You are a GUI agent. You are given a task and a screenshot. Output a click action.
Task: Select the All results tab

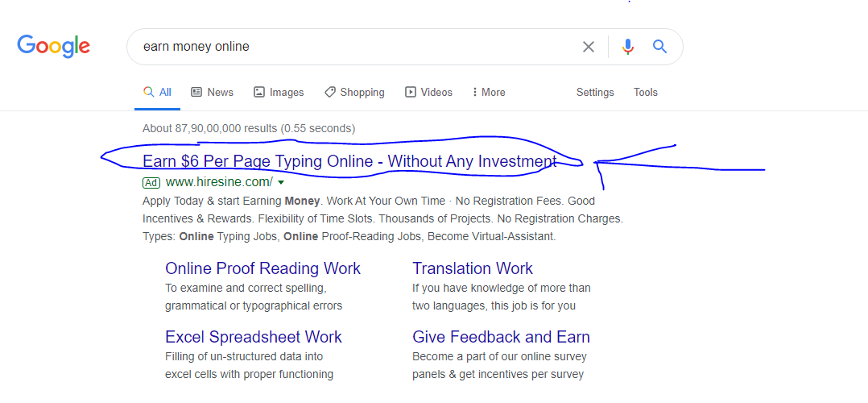[157, 93]
